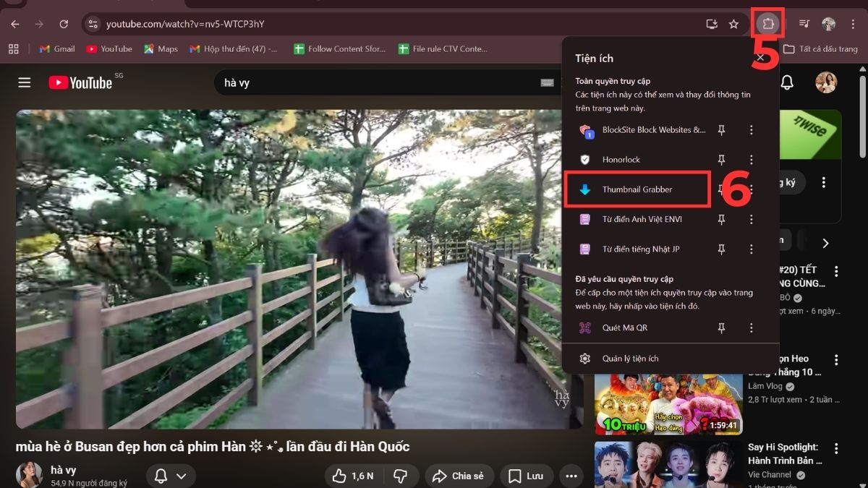Screen dimensions: 868x488
Task: Pin the Từ điển tiếng Nhật JP extension
Action: [721, 249]
